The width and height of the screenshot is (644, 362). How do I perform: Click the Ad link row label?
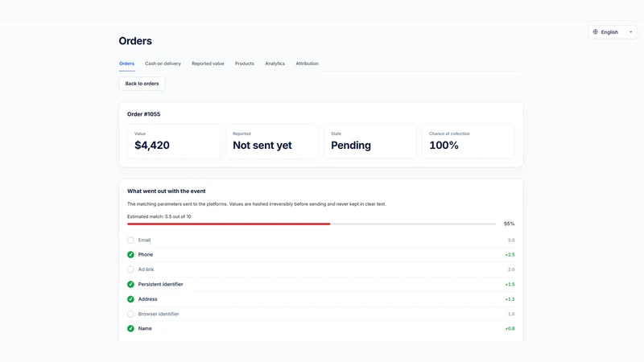tap(146, 269)
